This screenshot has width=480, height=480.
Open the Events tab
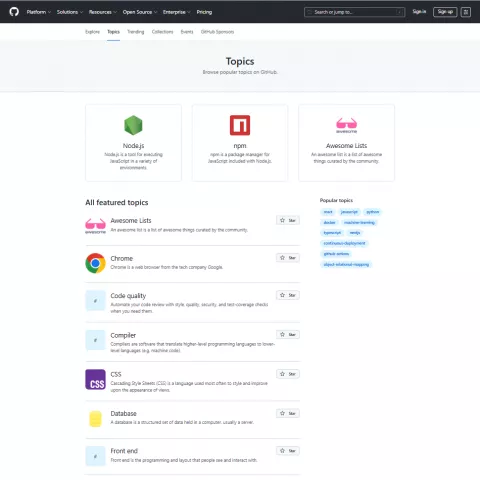click(x=187, y=32)
